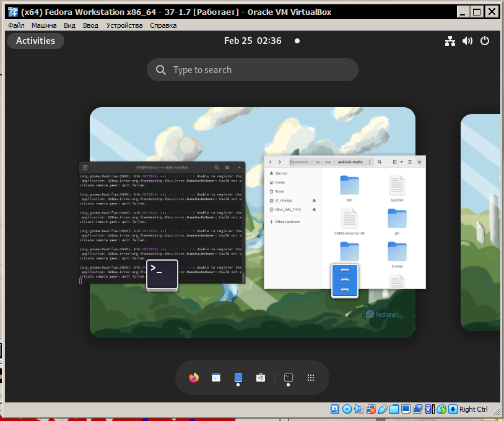The height and width of the screenshot is (421, 504).
Task: Open Software store in the dash
Action: click(261, 378)
